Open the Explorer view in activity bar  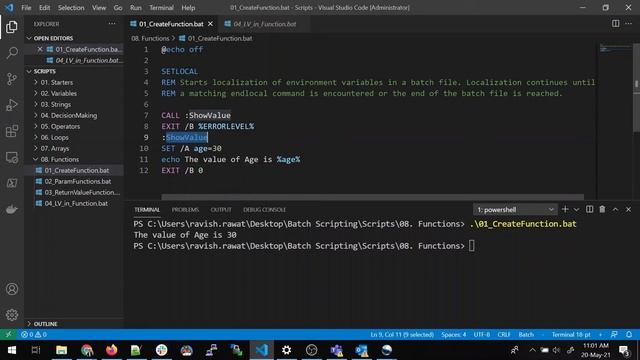point(12,27)
